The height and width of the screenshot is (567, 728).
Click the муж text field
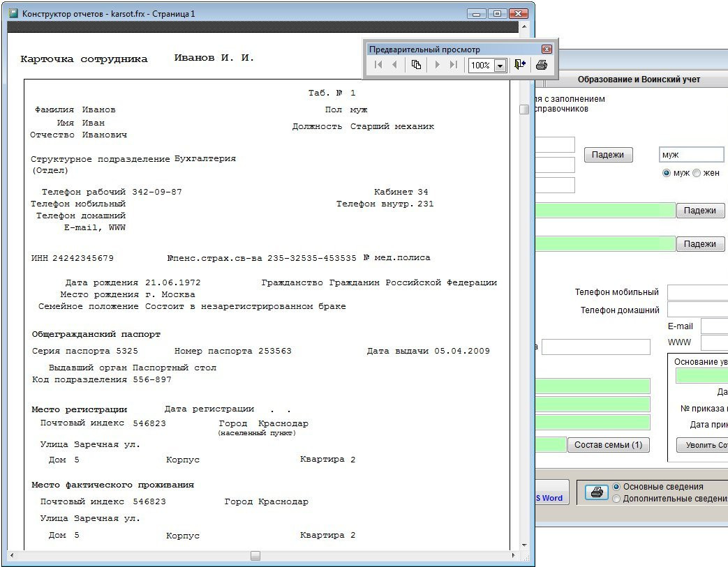click(691, 155)
